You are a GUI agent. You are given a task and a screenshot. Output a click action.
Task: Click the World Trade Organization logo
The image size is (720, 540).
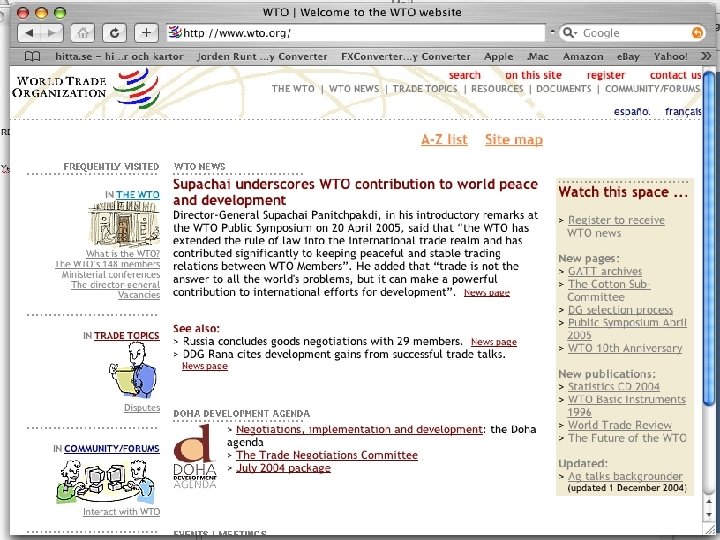coord(87,88)
